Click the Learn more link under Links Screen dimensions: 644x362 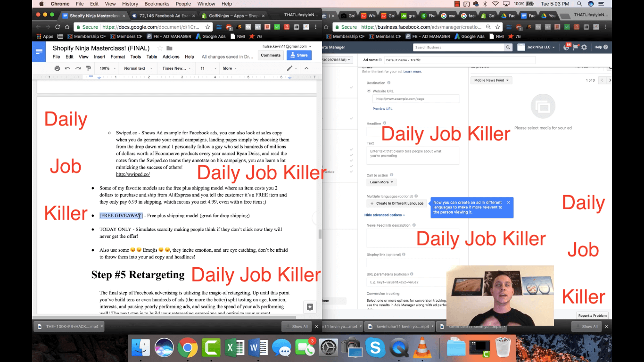413,72
